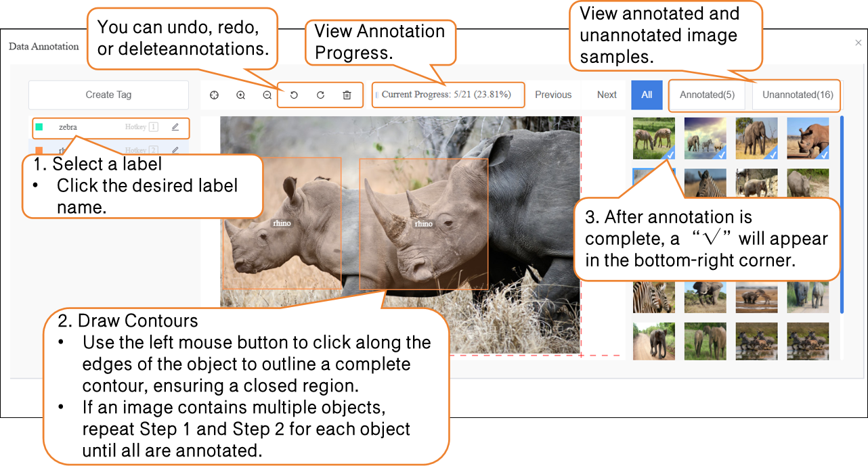868x466 pixels.
Task: Delete annotations with the trash icon
Action: coord(347,95)
